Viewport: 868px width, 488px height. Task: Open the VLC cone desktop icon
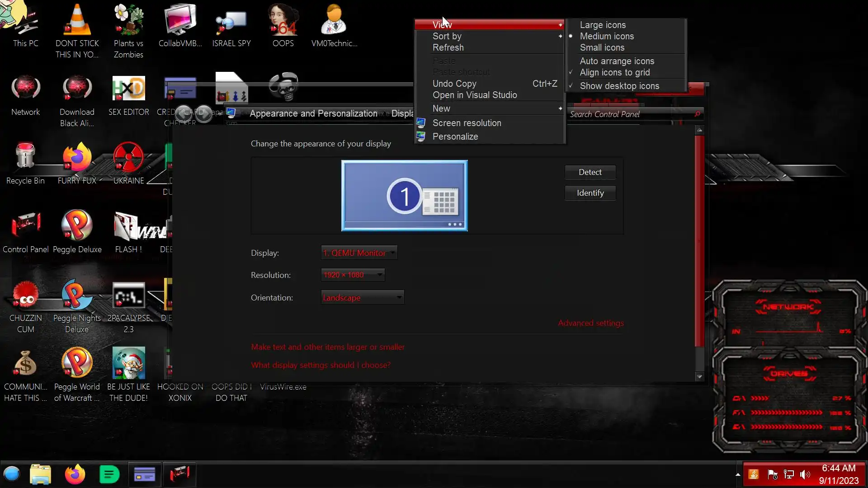point(77,21)
